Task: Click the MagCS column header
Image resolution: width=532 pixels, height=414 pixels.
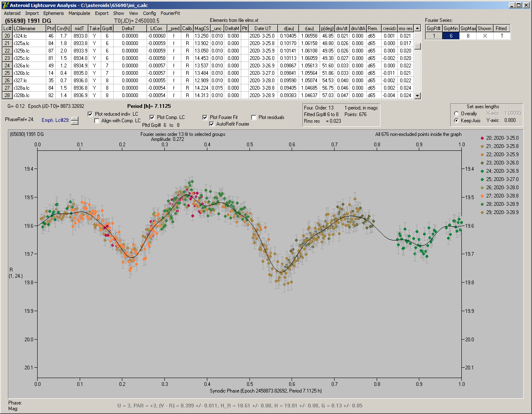Action: [x=202, y=29]
